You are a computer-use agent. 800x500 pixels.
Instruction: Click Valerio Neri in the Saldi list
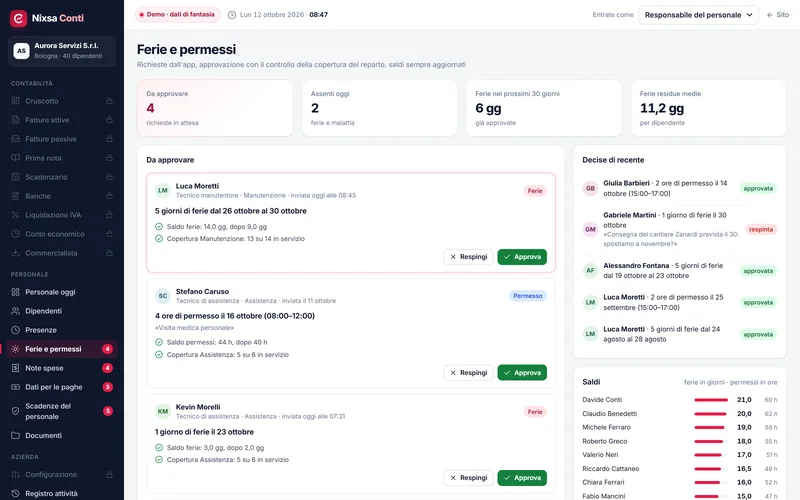(600, 455)
